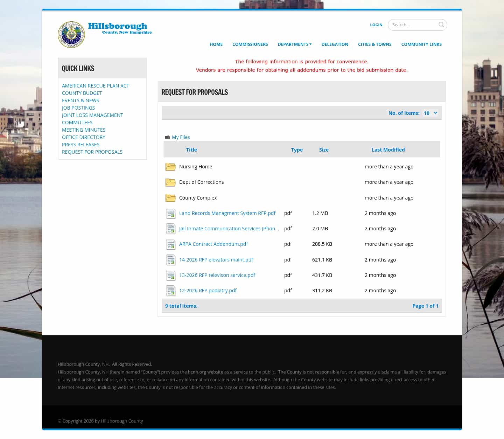Click the search magnifier icon
The width and height of the screenshot is (504, 439).
(441, 25)
